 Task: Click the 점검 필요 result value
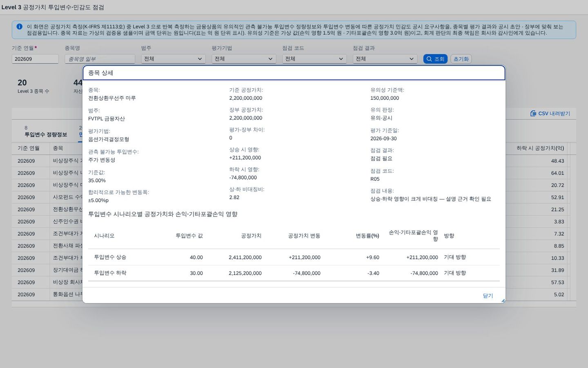pos(381,159)
